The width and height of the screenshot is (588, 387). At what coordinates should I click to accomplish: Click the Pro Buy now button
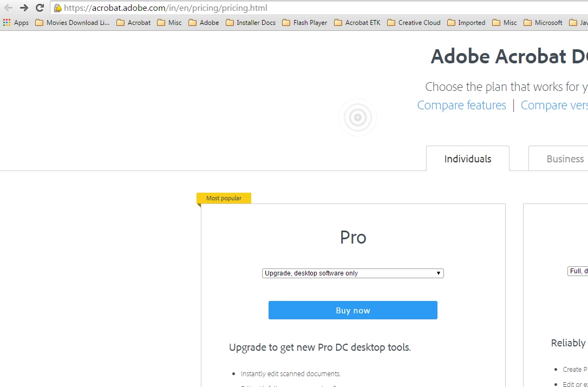(x=353, y=310)
